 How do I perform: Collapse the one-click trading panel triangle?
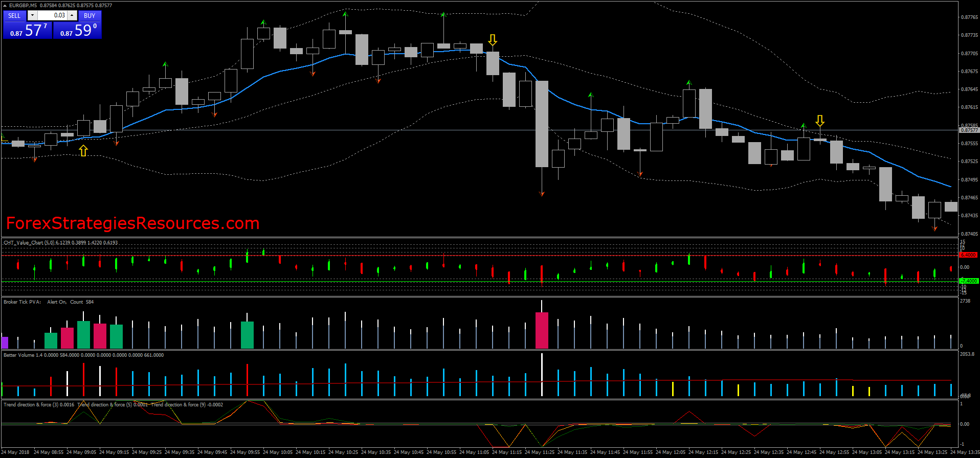point(5,6)
